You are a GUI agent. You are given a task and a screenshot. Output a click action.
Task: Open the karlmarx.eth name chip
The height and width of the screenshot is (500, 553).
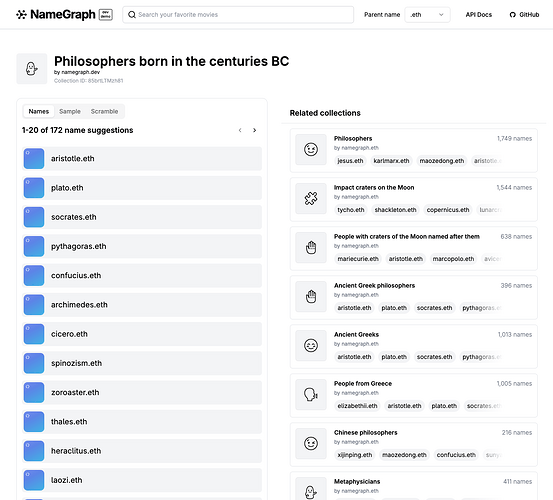pyautogui.click(x=391, y=161)
